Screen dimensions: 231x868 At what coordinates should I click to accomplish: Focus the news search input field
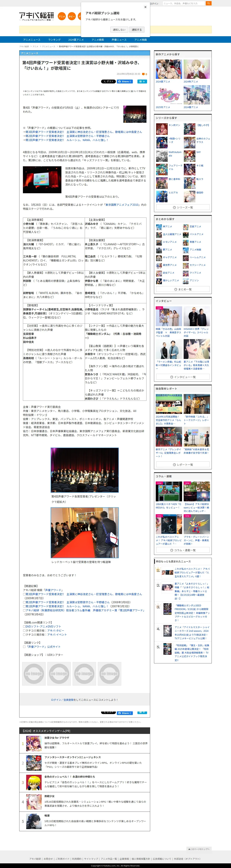(x=184, y=3)
